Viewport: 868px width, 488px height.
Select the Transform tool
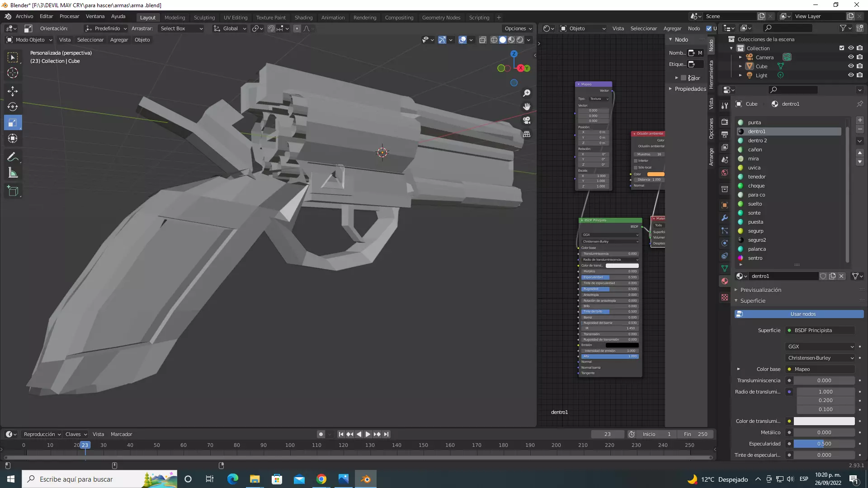(x=13, y=138)
